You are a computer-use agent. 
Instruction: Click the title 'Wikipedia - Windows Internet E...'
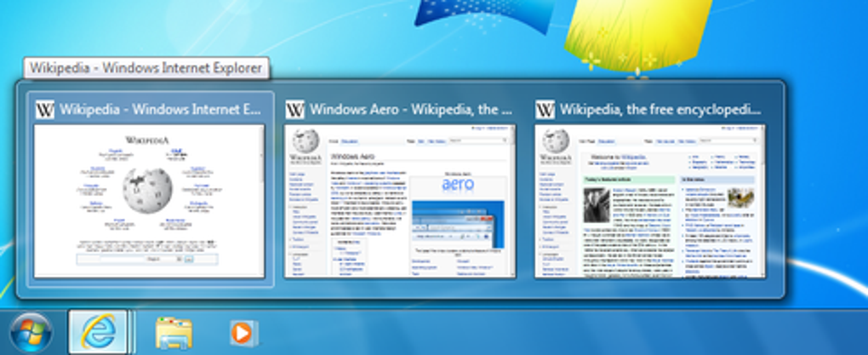tap(160, 109)
